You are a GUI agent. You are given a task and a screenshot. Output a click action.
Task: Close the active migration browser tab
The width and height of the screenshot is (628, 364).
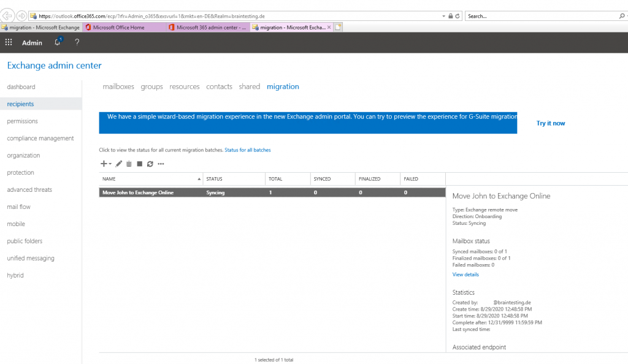tap(329, 27)
